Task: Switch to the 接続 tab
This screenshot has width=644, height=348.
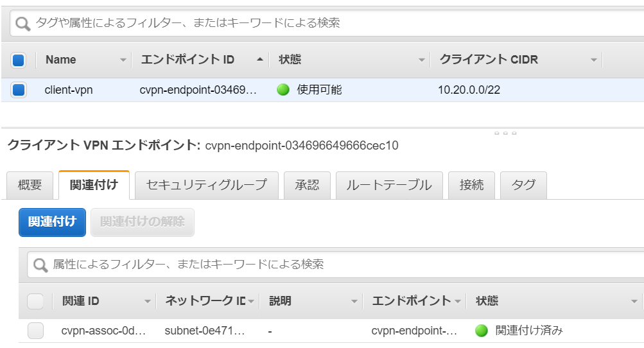Action: [x=471, y=186]
